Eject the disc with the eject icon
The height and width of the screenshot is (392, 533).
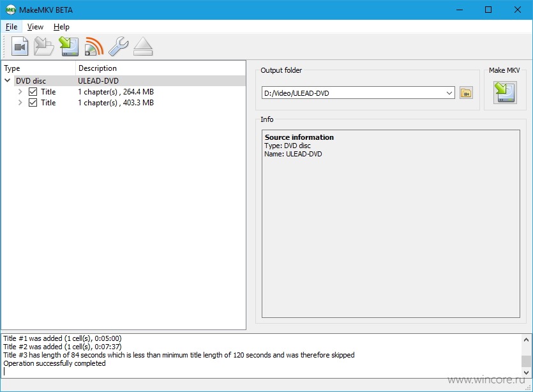143,46
